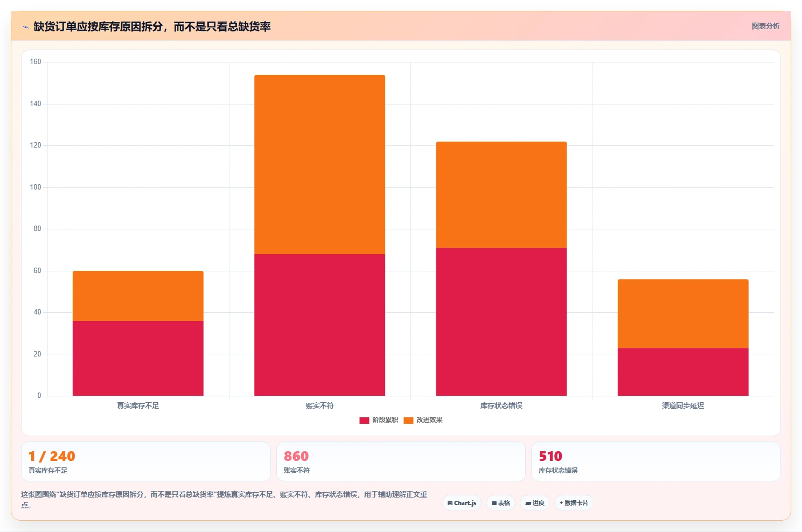The width and height of the screenshot is (802, 532).
Task: Click the orange segment of 真实库存不足 bar
Action: point(138,296)
